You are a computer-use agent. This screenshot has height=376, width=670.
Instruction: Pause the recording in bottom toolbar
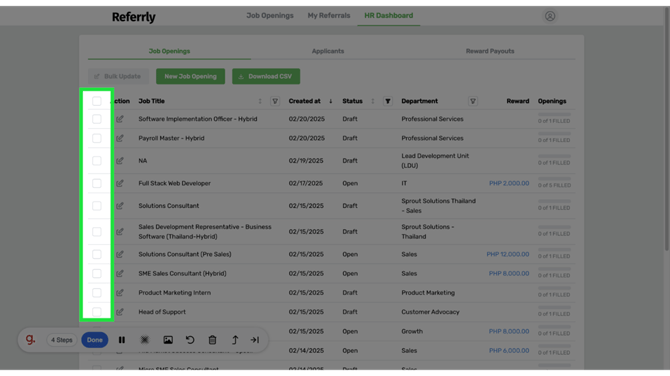click(122, 340)
